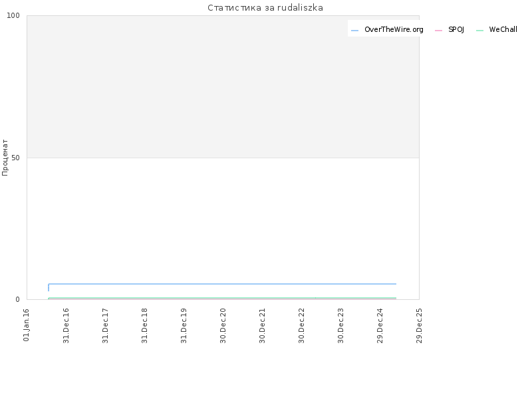This screenshot has height=399, width=532.
Task: Click the 29.Dec.24 date label
Action: (380, 326)
